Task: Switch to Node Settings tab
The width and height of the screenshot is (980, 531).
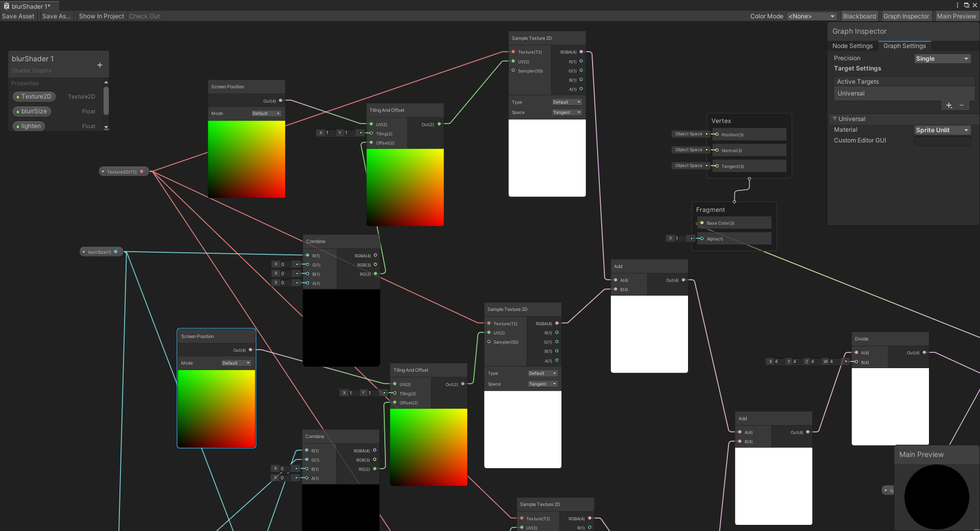Action: point(852,46)
